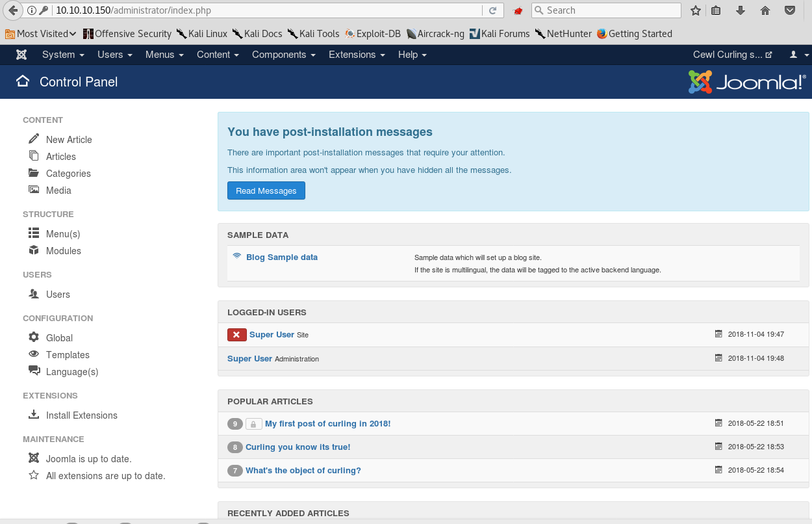Open the Components menu
The height and width of the screenshot is (524, 812).
point(283,55)
